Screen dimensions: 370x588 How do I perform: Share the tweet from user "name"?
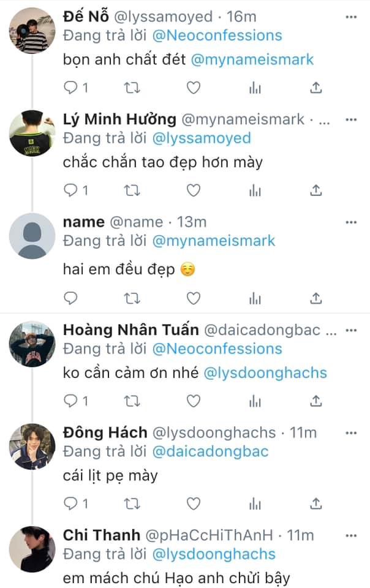[316, 298]
